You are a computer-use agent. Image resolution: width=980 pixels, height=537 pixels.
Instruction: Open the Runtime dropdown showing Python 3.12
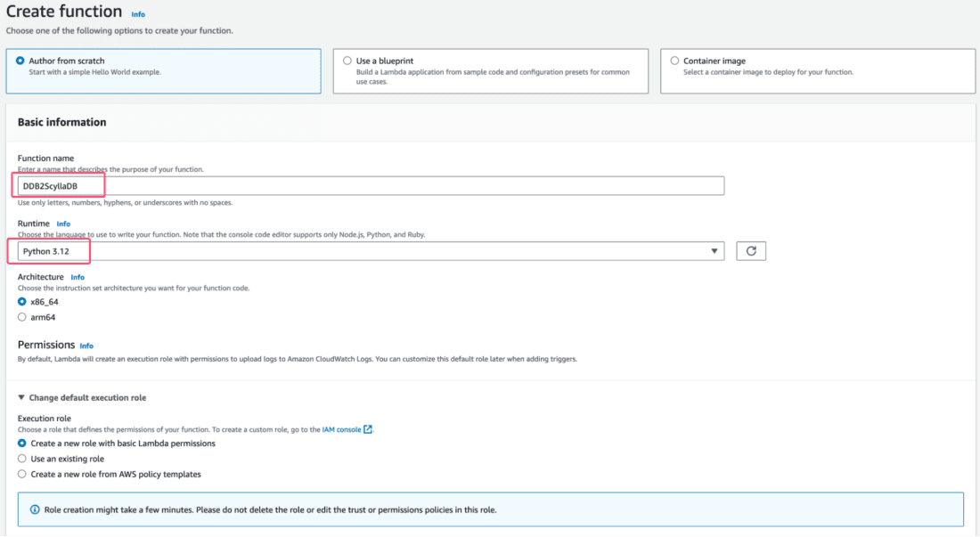[x=372, y=251]
